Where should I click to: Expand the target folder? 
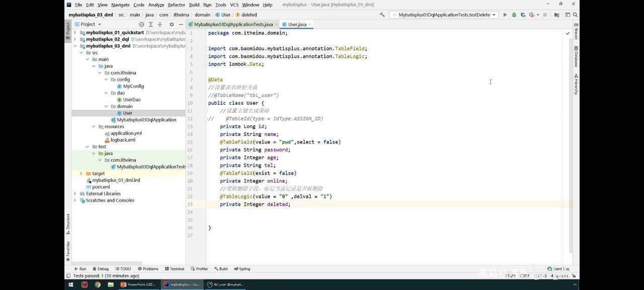click(x=81, y=174)
